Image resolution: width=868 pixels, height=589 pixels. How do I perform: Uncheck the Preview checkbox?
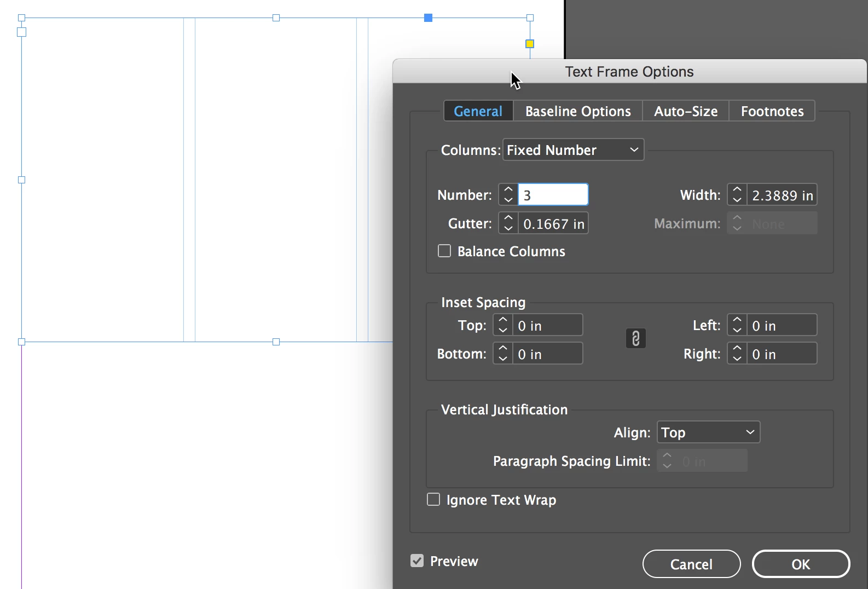click(417, 561)
